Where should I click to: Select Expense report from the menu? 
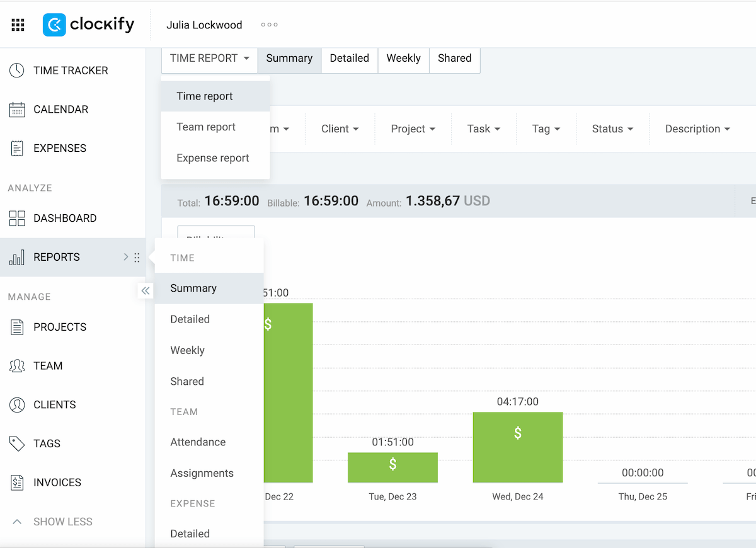(214, 157)
